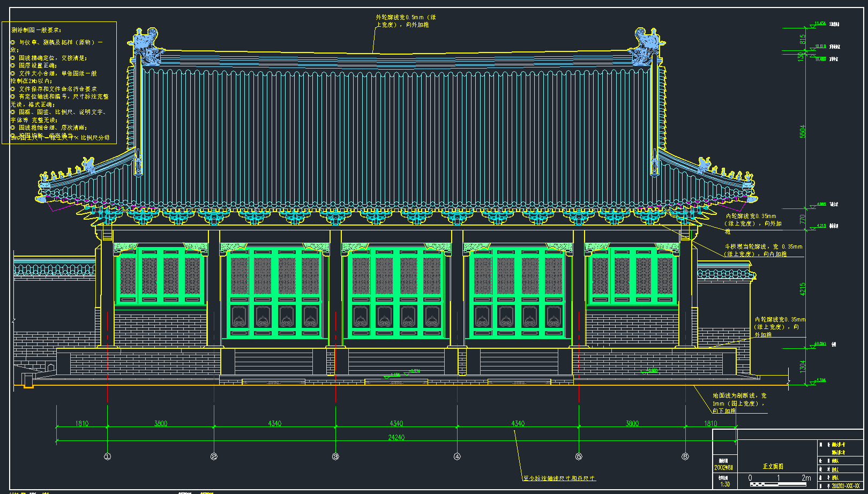Click the 测绘制图一般要求 notes heading
This screenshot has height=494, width=868.
click(36, 30)
